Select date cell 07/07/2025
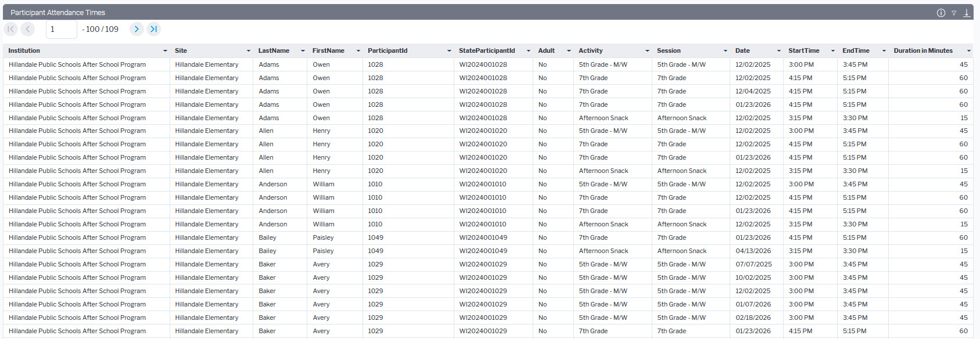 753,264
